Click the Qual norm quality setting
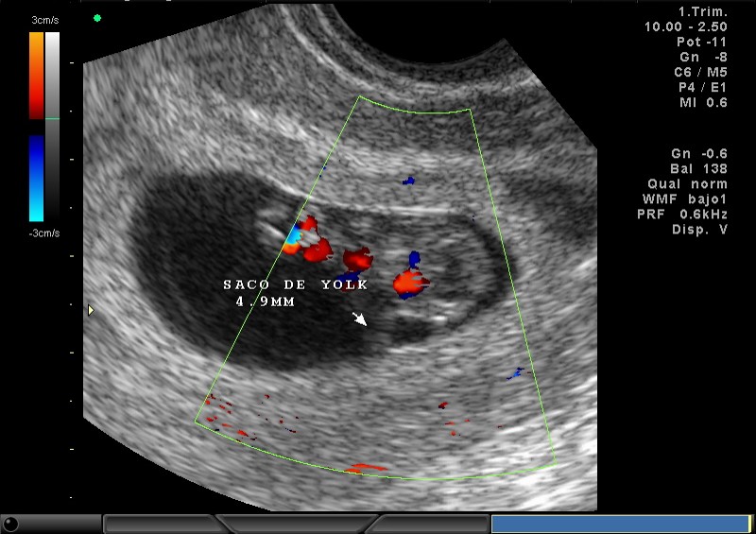This screenshot has height=534, width=756. 687,183
